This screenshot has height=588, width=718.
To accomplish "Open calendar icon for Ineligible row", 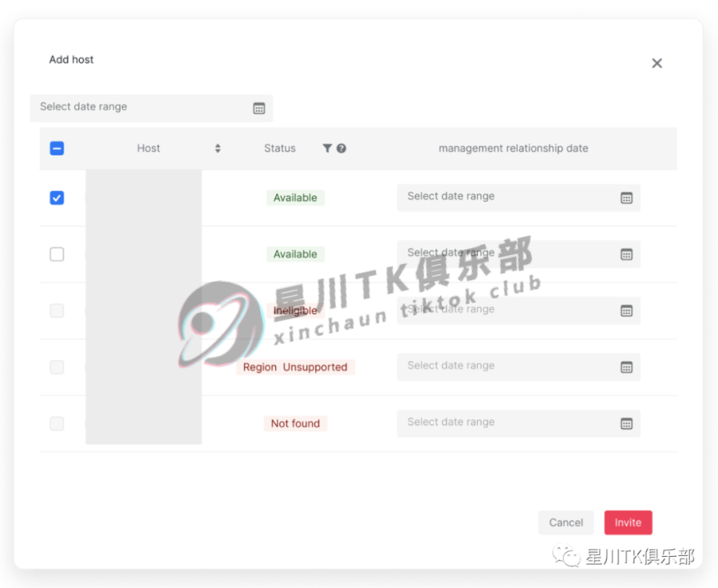I will [626, 310].
